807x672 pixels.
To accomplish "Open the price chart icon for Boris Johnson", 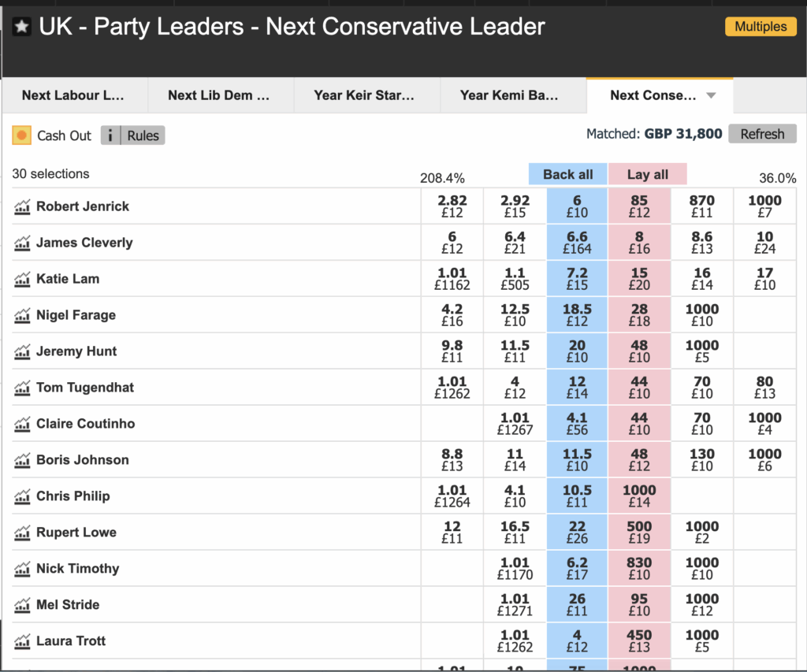I will (x=22, y=461).
